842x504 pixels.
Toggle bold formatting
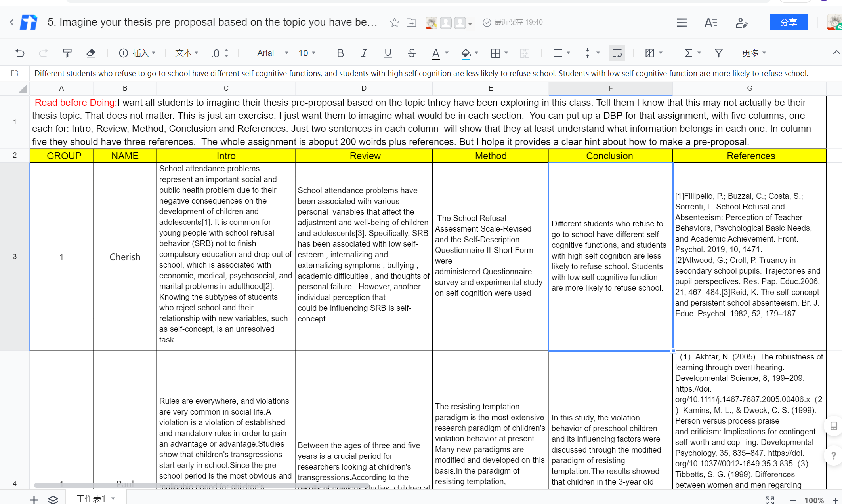(340, 53)
